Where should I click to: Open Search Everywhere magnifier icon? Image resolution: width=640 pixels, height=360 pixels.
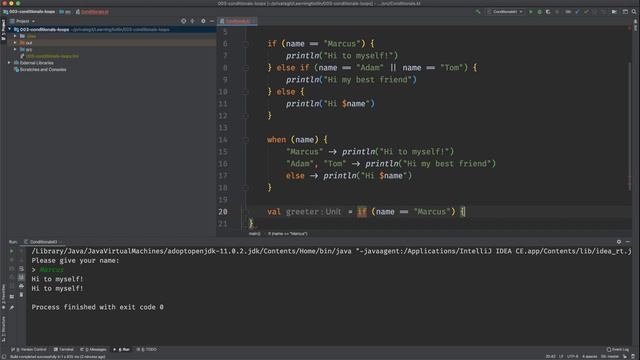634,12
